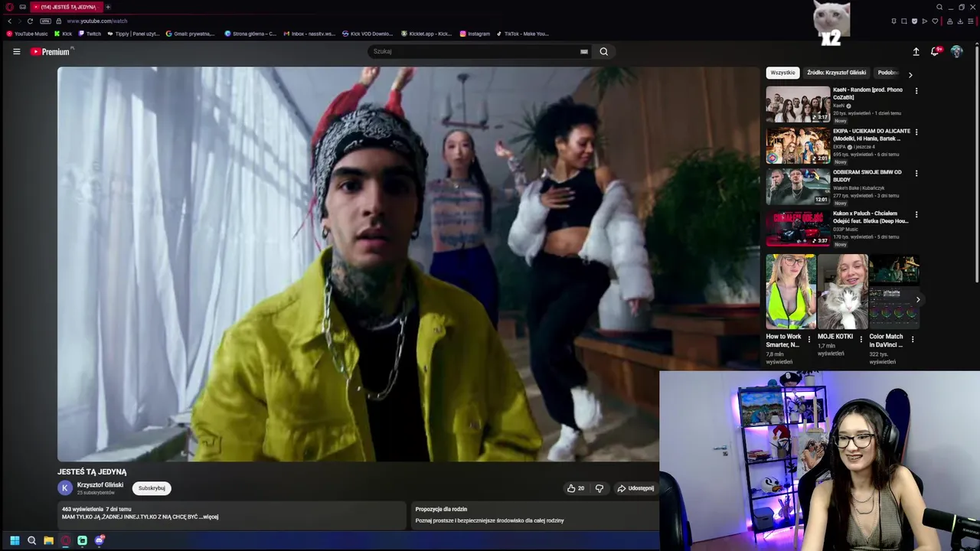980x551 pixels.
Task: Open the TikTok bookmark
Action: (x=523, y=34)
